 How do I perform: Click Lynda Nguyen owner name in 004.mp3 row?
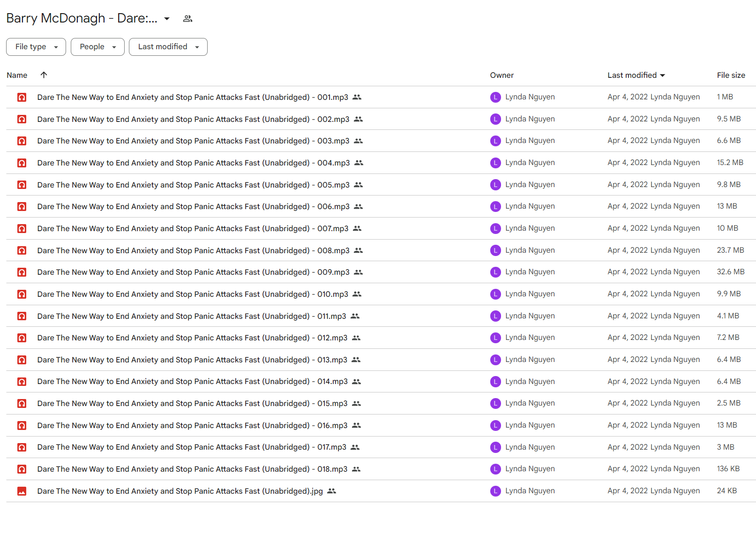530,163
